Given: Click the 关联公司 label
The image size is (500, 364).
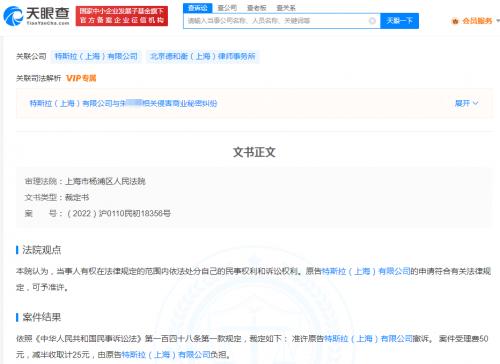Looking at the screenshot, I should [x=31, y=56].
